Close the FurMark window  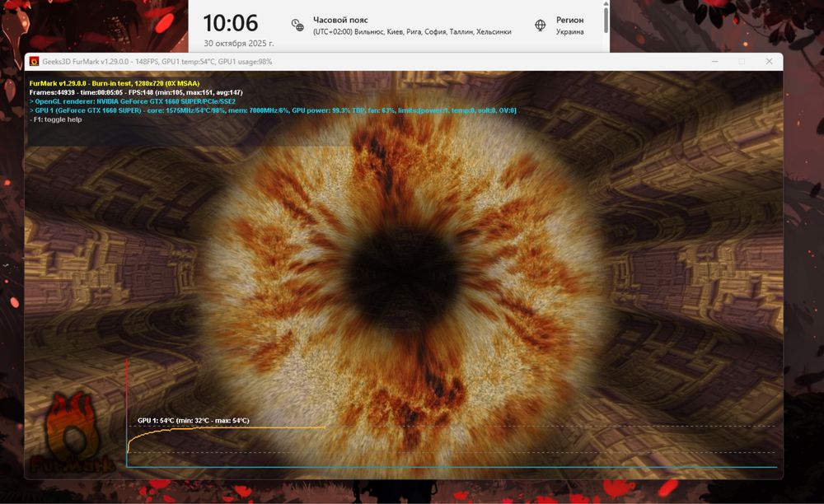(x=769, y=62)
